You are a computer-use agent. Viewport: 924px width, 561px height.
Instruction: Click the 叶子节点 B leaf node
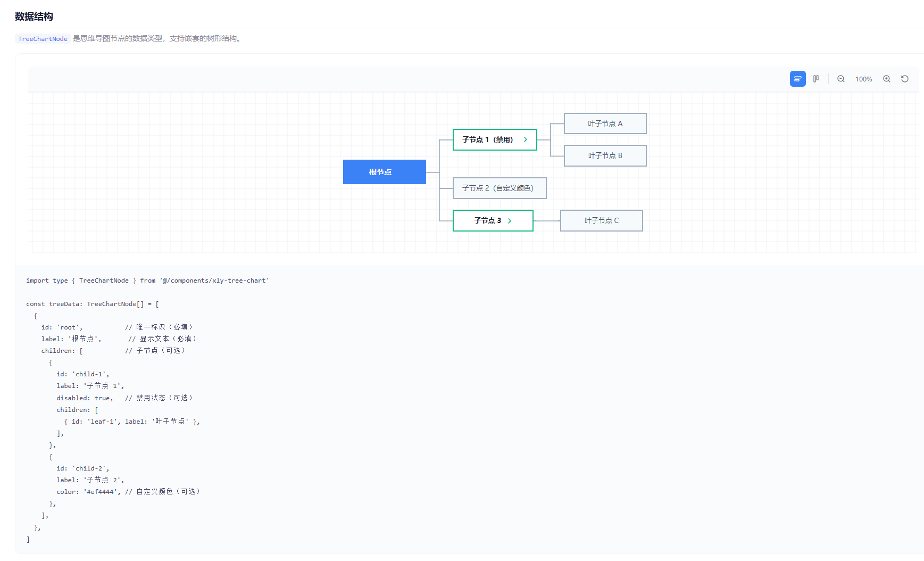(605, 155)
